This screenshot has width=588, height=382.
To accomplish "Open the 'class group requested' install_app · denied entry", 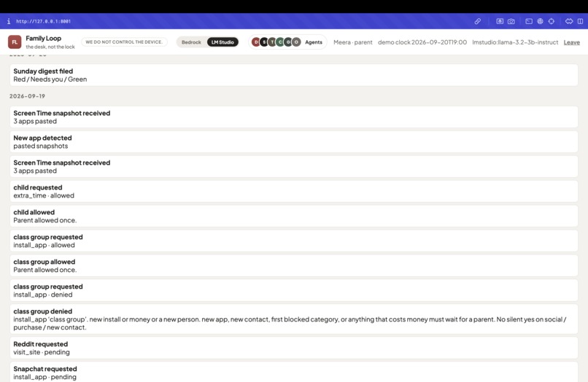I will click(x=293, y=290).
